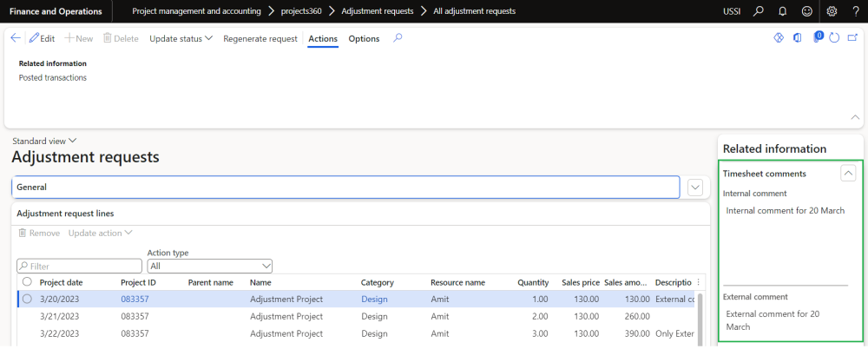Toggle the select-all rows header circle
Viewport: 868px width, 349px height.
point(27,282)
